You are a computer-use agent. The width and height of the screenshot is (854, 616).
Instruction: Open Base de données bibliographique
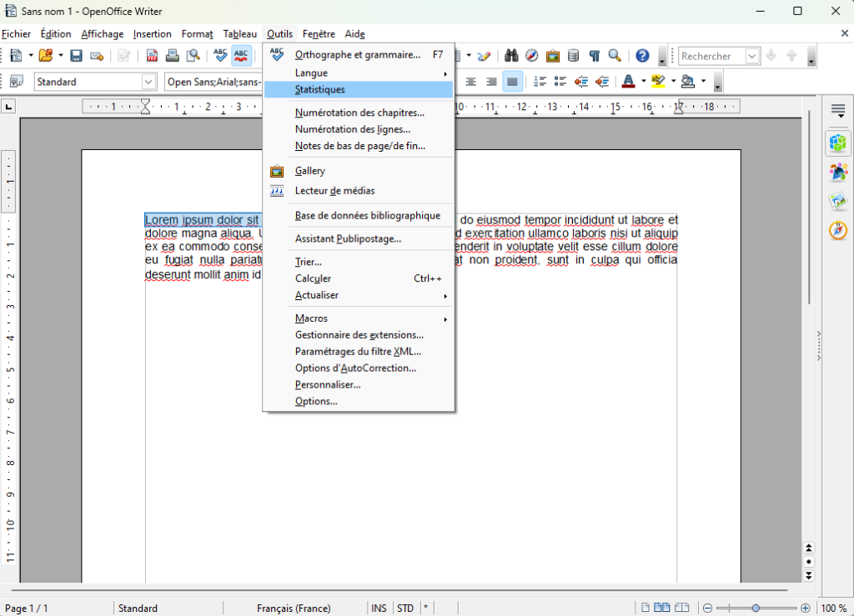coord(359,216)
